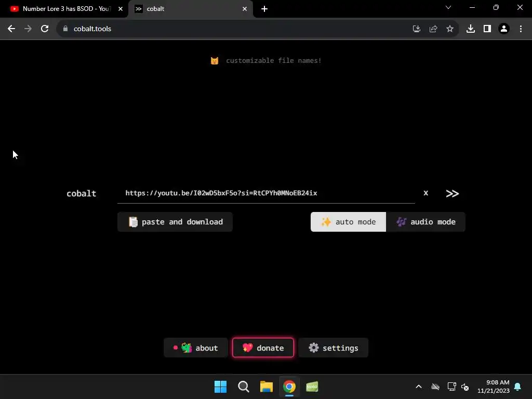Bookmark this page with the star icon

tap(450, 29)
